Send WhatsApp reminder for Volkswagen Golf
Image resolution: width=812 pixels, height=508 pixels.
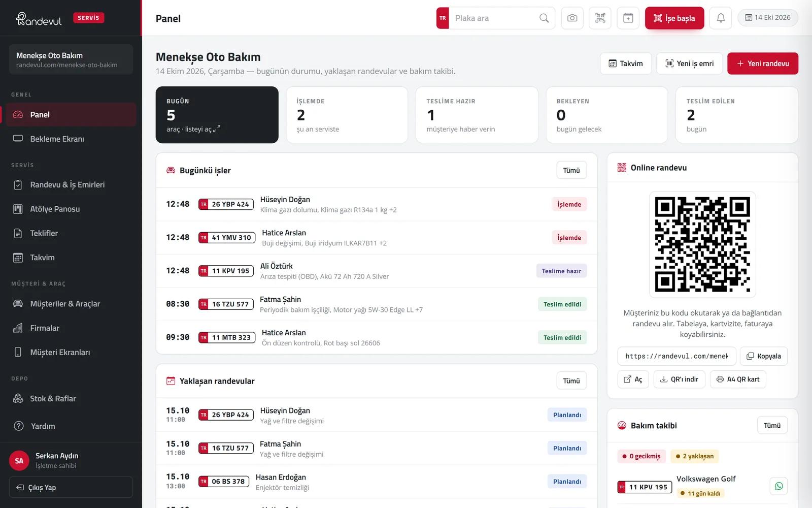pos(779,486)
